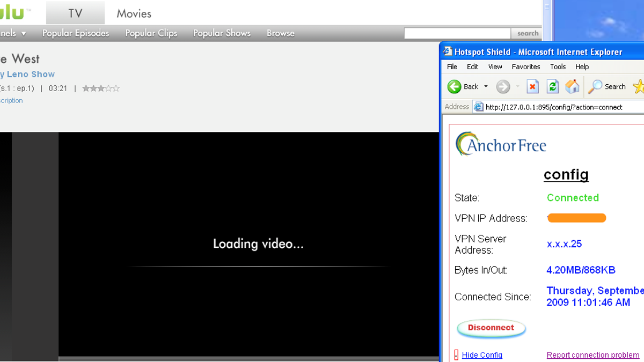Viewport: 644px width, 362px height.
Task: Click the Stop loading icon in Internet Explorer
Action: pyautogui.click(x=532, y=86)
